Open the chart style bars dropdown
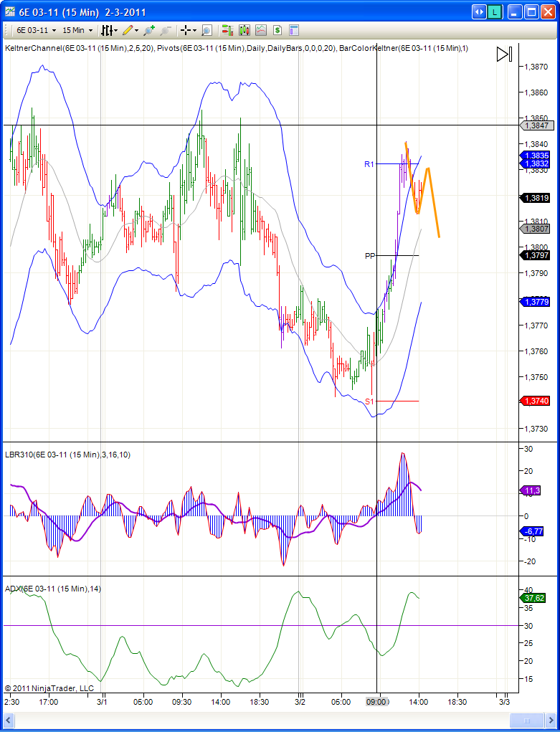Image resolution: width=560 pixels, height=732 pixels. coord(116,31)
